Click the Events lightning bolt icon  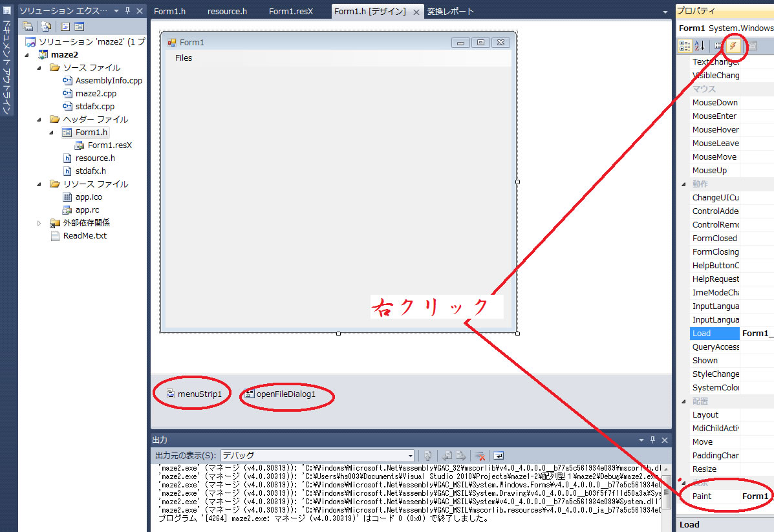tap(733, 45)
